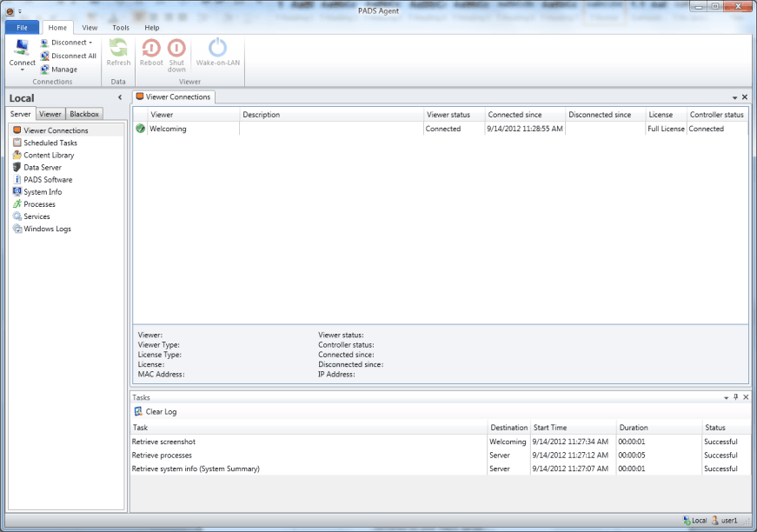Clear the task log
757x532 pixels.
(x=156, y=411)
